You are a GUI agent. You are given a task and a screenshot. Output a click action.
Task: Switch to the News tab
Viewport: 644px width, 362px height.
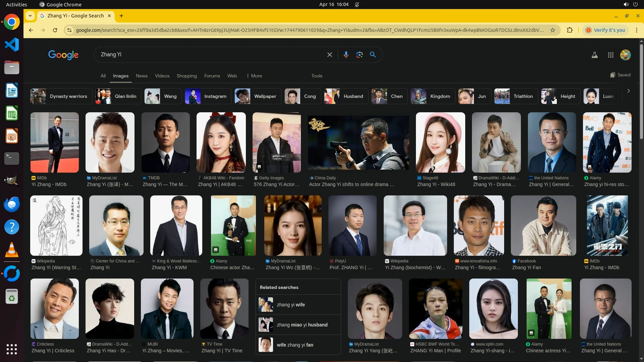[x=142, y=76]
